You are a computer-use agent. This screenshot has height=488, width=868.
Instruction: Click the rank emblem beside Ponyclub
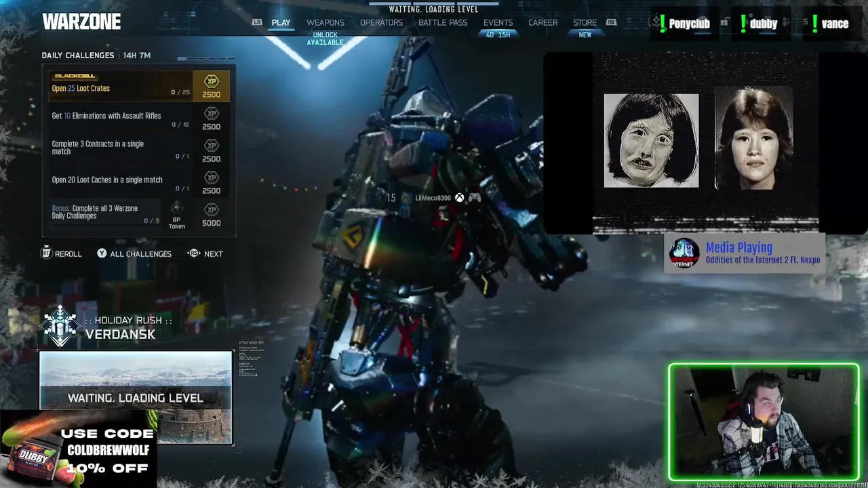655,22
